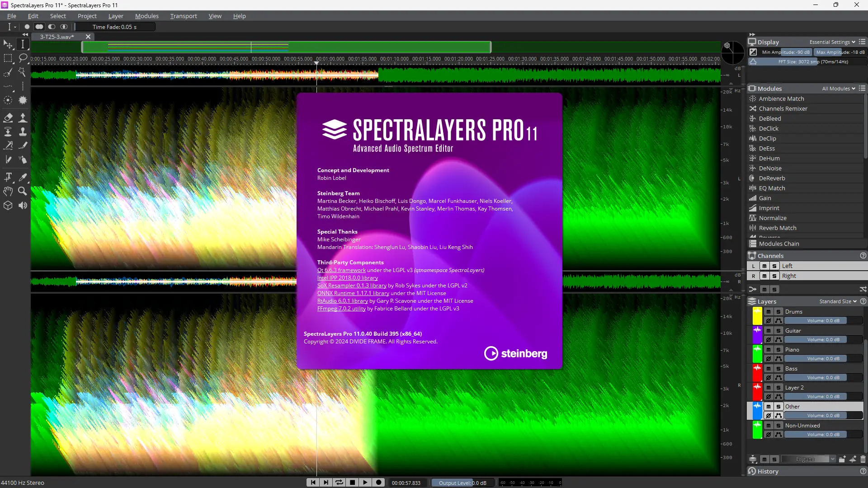Select the rectangular selection tool
This screenshot has width=868, height=488.
click(8, 58)
